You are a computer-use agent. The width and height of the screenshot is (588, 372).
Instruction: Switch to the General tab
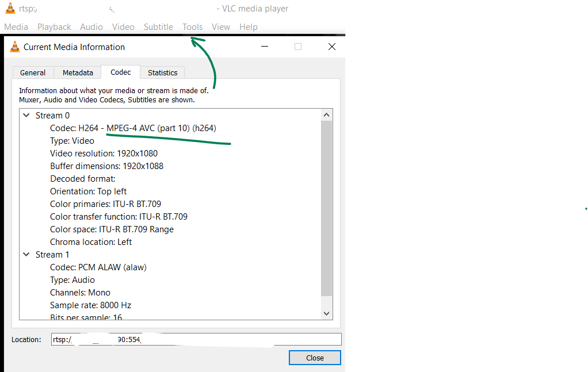(x=33, y=73)
